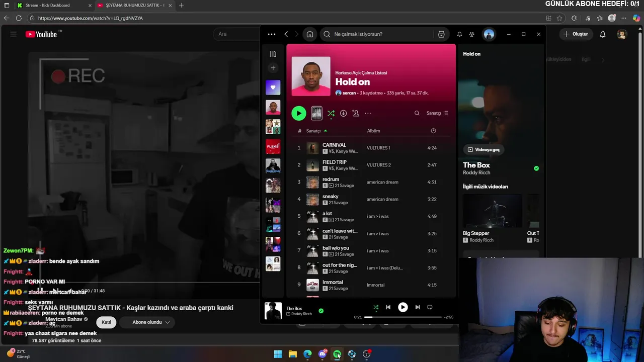Switch to ŞEYTANA RUHUMUZU SATTIK browser tab
Image resolution: width=644 pixels, height=362 pixels.
[134, 5]
